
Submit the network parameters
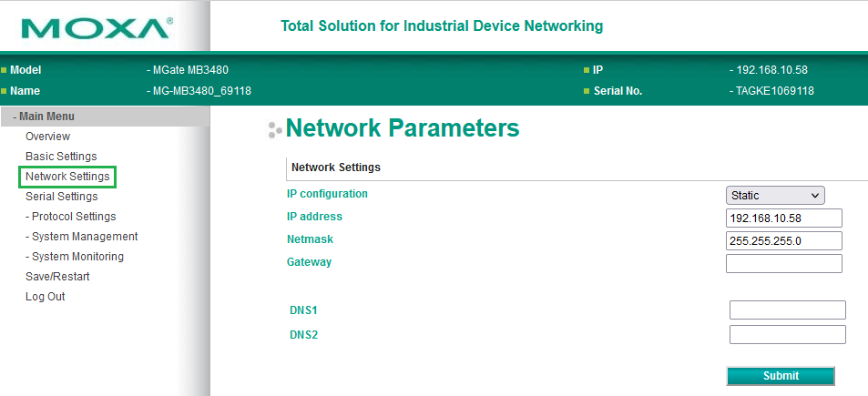781,376
